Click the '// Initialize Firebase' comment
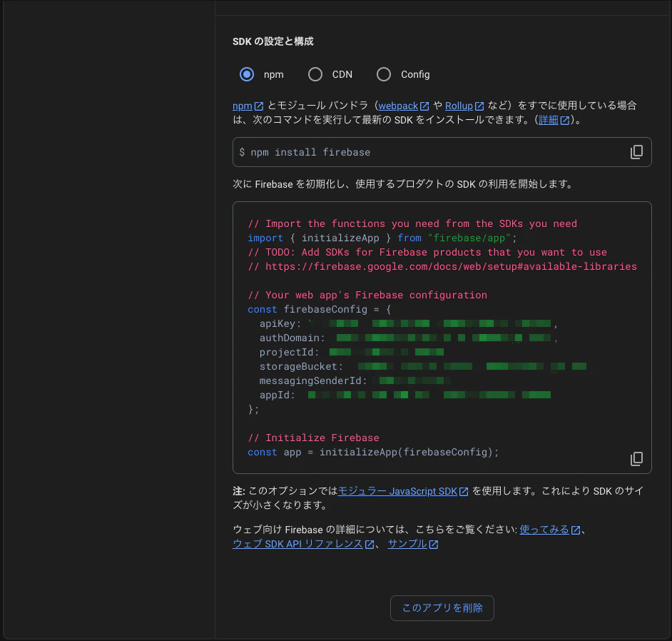 pyautogui.click(x=313, y=438)
